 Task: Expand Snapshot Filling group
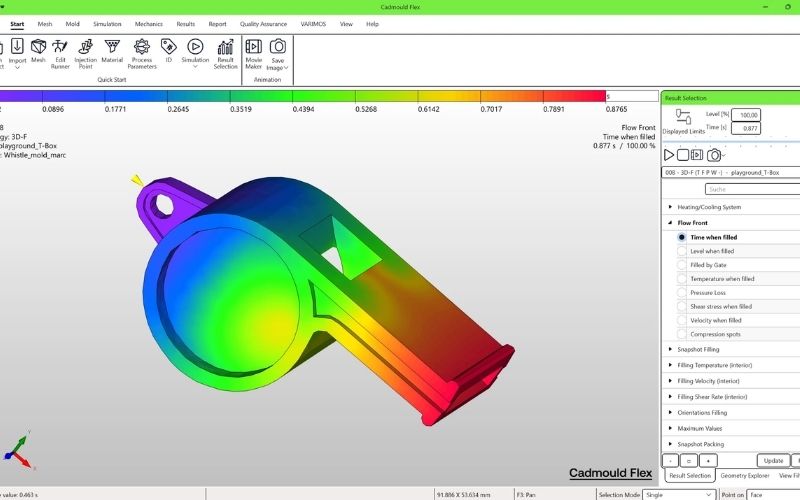pyautogui.click(x=670, y=349)
